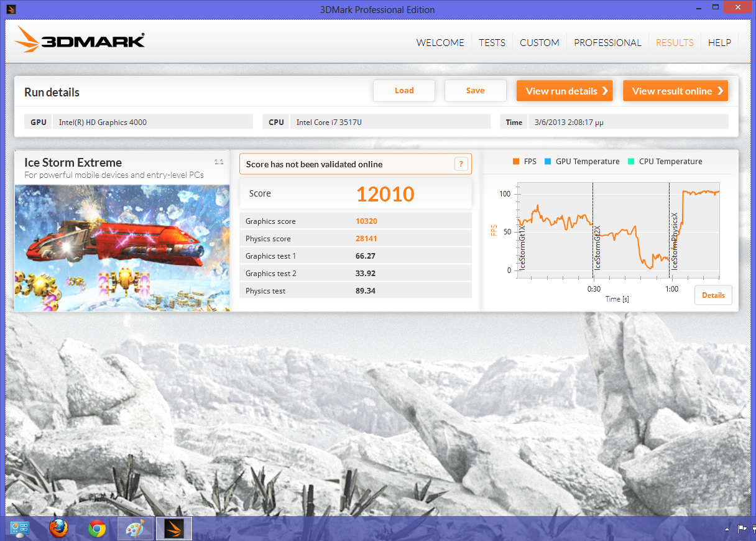Click the Physics score value 28141
The height and width of the screenshot is (541, 756).
click(366, 239)
